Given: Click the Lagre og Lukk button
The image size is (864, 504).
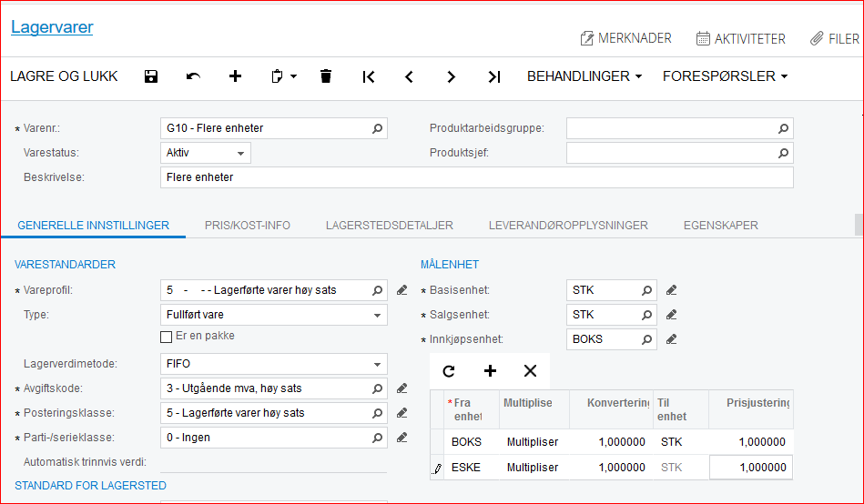Looking at the screenshot, I should point(64,76).
